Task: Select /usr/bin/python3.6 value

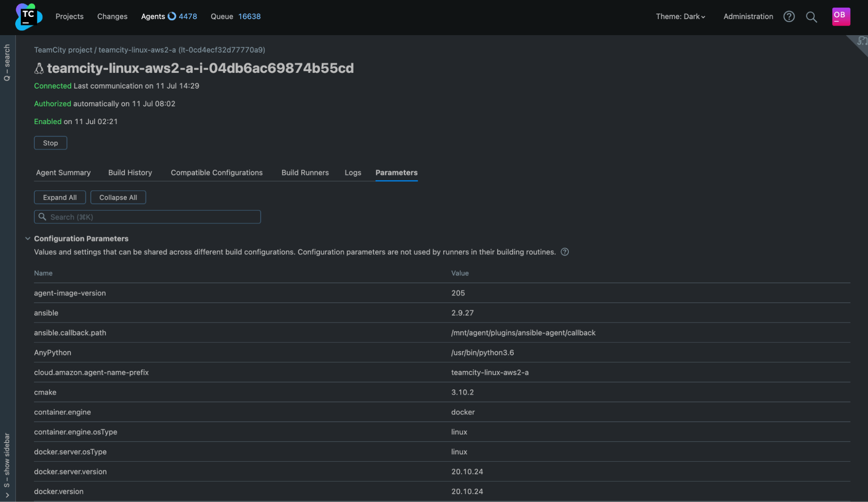Action: [482, 353]
